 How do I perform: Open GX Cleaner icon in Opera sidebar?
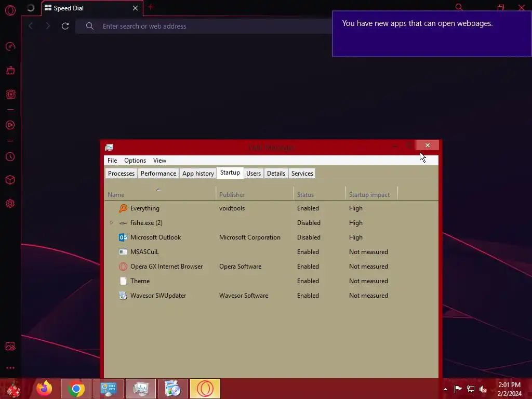click(10, 70)
